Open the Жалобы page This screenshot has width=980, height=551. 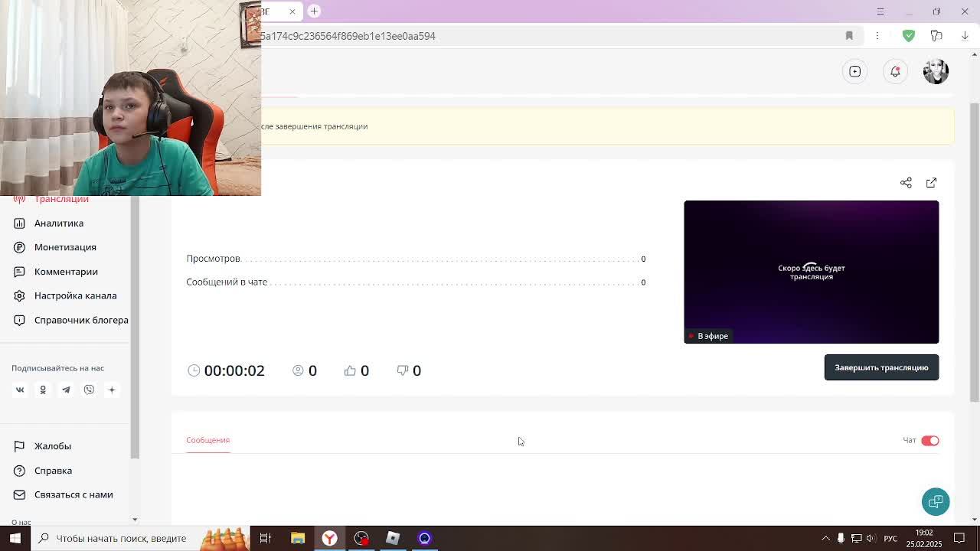(53, 446)
